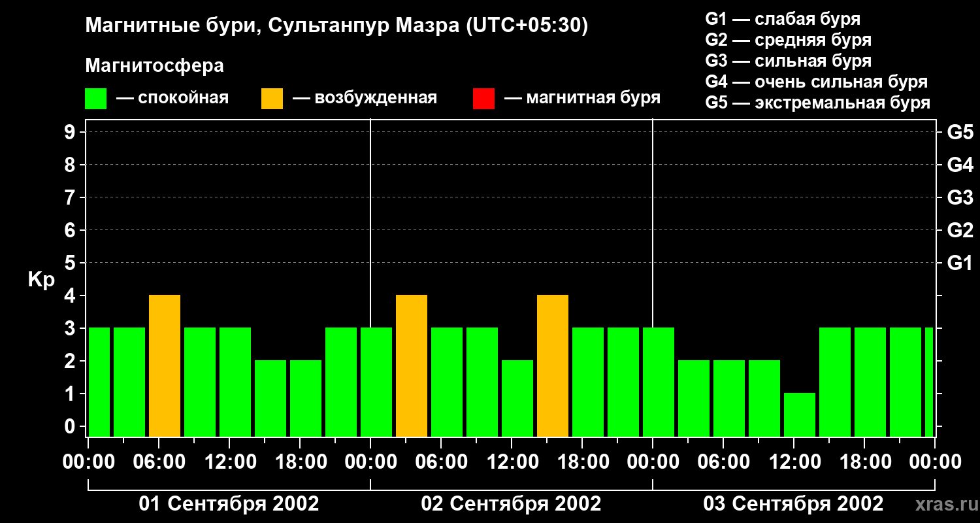Click the '06:00' tick label above 01 Сентября
This screenshot has width=980, height=523.
(159, 462)
